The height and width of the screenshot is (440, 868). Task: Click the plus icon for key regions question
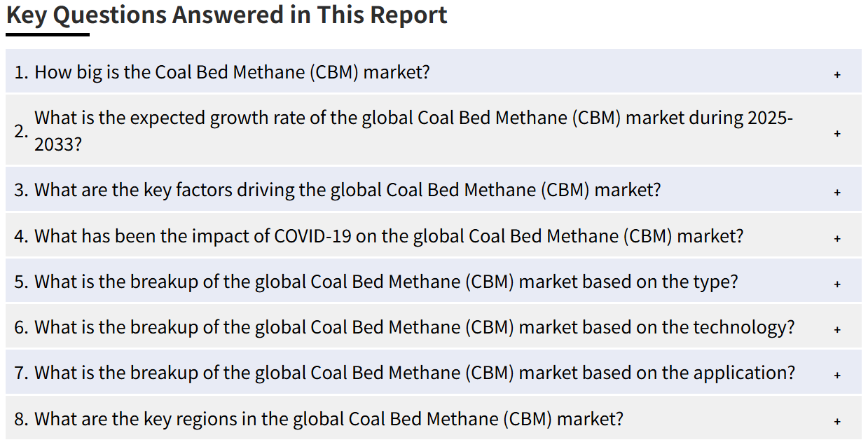(x=836, y=421)
